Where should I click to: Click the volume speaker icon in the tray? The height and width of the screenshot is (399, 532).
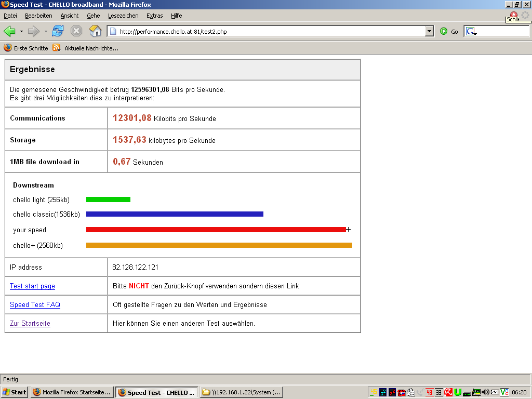point(485,392)
